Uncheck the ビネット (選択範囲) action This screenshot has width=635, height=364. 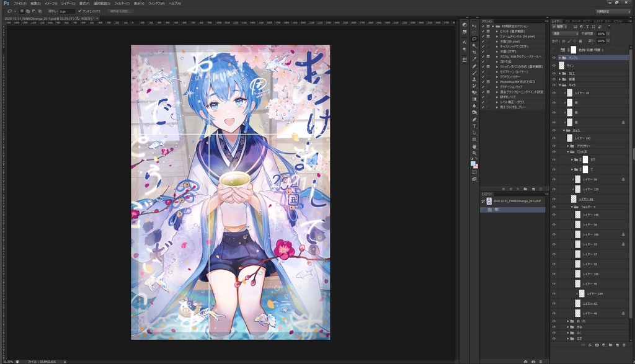pos(482,31)
